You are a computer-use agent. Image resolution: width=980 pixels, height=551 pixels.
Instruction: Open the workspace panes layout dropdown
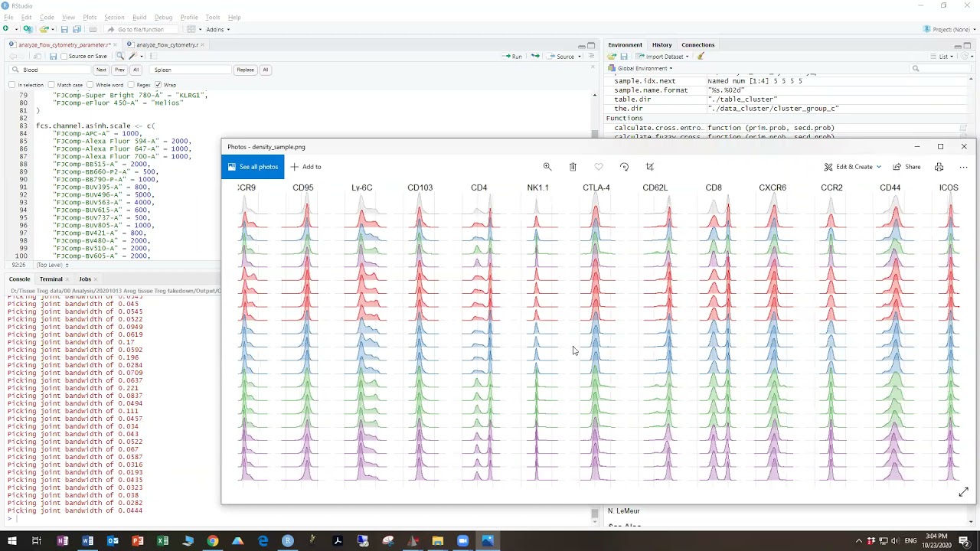tap(194, 29)
